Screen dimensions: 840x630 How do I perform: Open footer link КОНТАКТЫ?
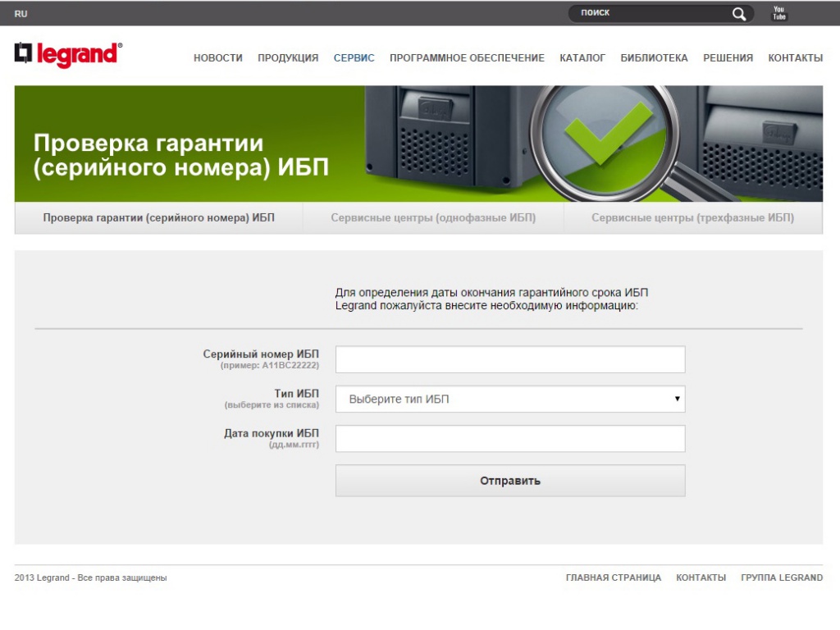(x=701, y=577)
